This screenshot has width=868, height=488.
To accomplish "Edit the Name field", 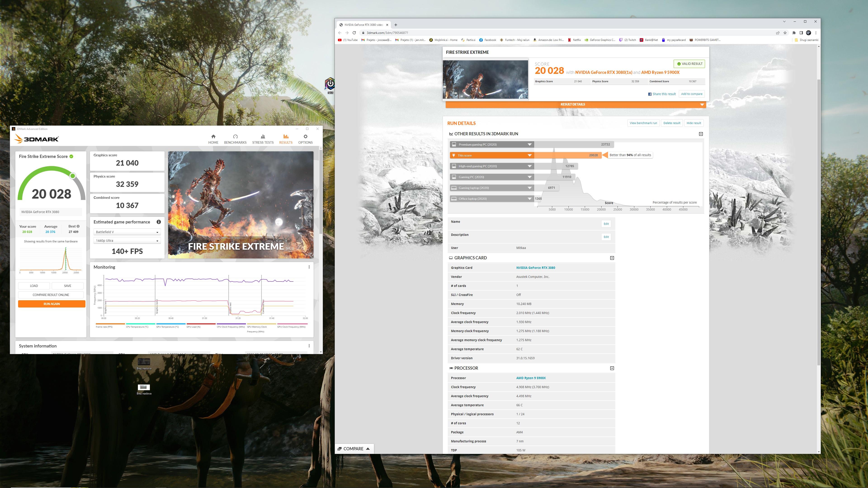I will coord(606,224).
